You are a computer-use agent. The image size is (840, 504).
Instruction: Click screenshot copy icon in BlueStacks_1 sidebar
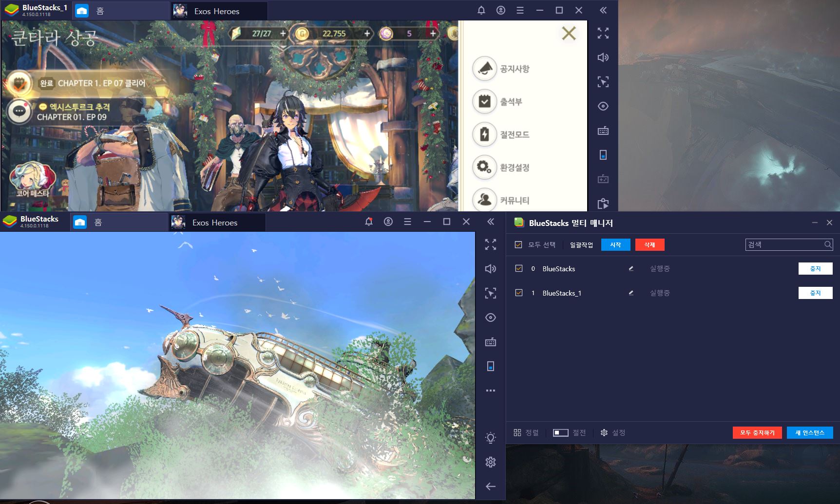603,204
